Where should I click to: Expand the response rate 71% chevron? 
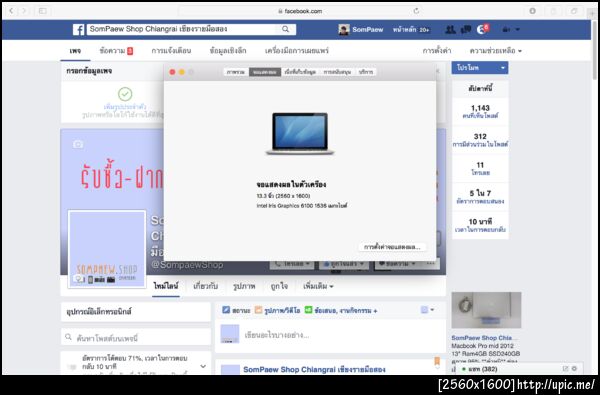point(203,366)
